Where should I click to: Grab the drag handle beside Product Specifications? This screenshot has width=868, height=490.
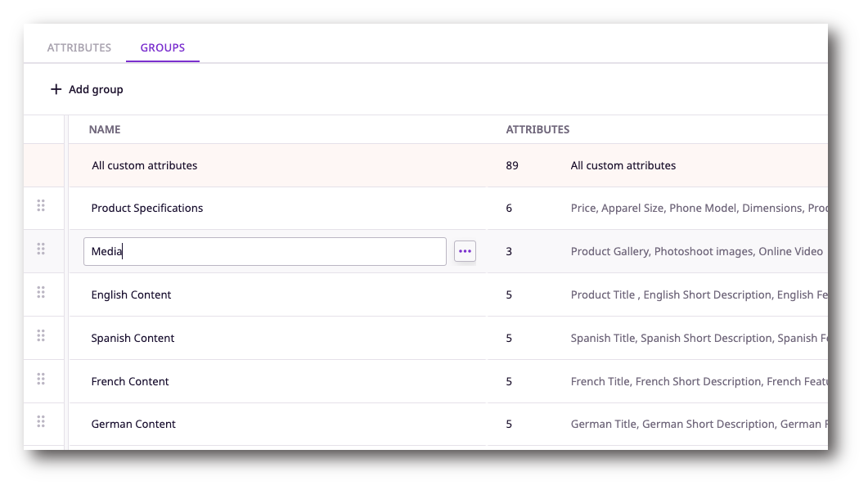(x=41, y=207)
